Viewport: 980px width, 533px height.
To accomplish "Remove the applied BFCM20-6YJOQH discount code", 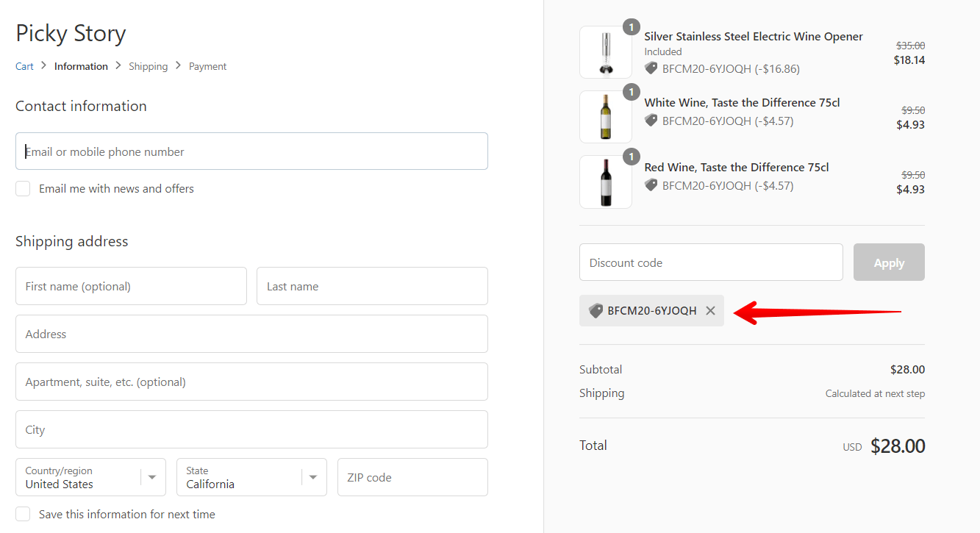I will click(x=710, y=310).
